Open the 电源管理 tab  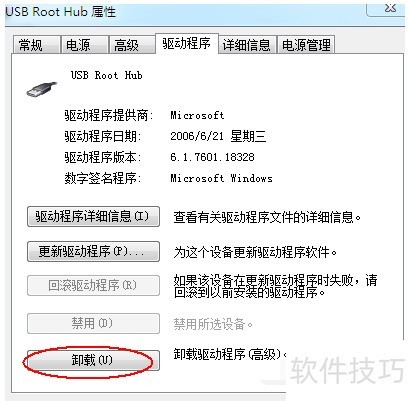pyautogui.click(x=306, y=45)
